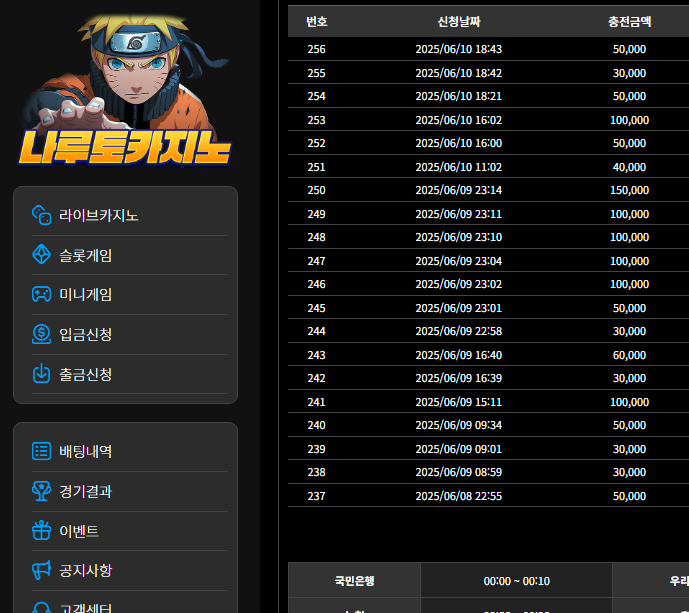This screenshot has width=689, height=613.
Task: Open 경기결과 game results
Action: coord(86,491)
